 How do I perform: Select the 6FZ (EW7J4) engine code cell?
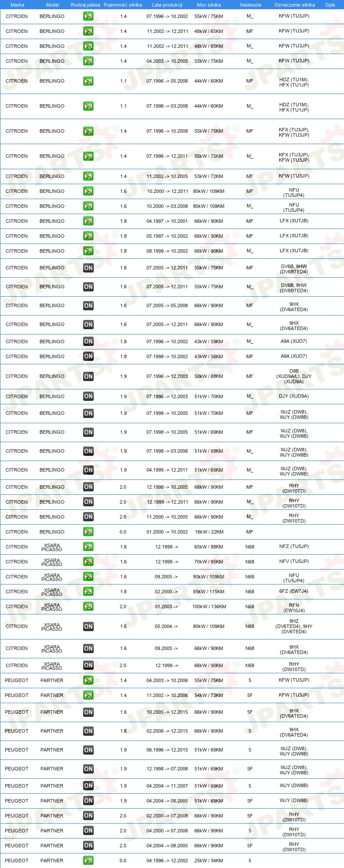pyautogui.click(x=294, y=592)
